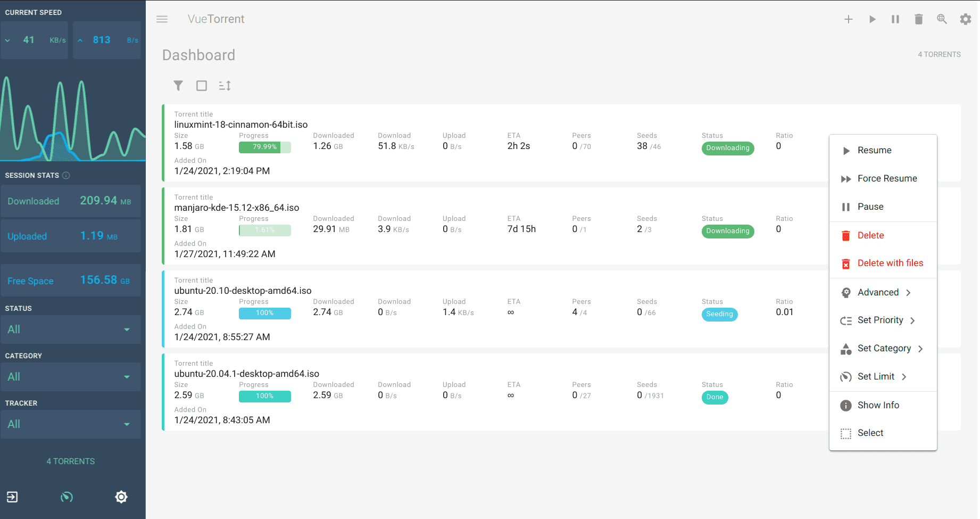The height and width of the screenshot is (519, 980).
Task: Click the resume all play icon in top bar
Action: (x=872, y=19)
